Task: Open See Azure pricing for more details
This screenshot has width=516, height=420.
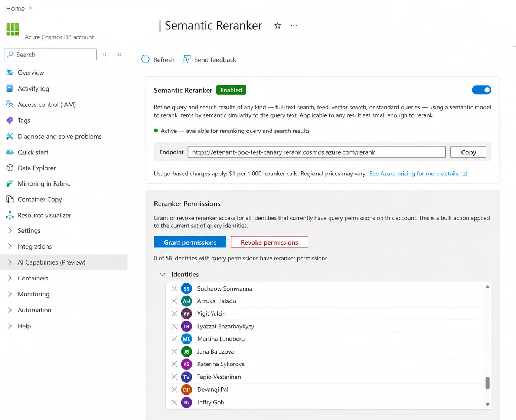Action: (414, 174)
